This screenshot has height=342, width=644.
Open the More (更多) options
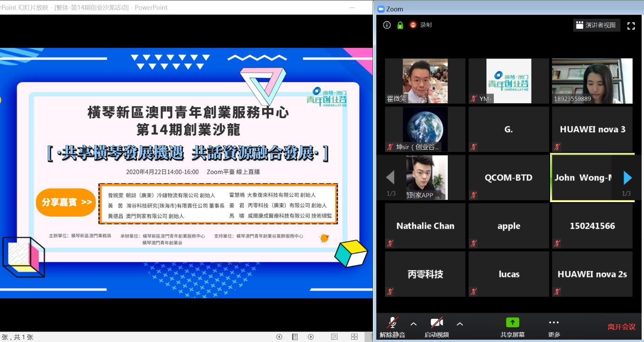coord(554,322)
